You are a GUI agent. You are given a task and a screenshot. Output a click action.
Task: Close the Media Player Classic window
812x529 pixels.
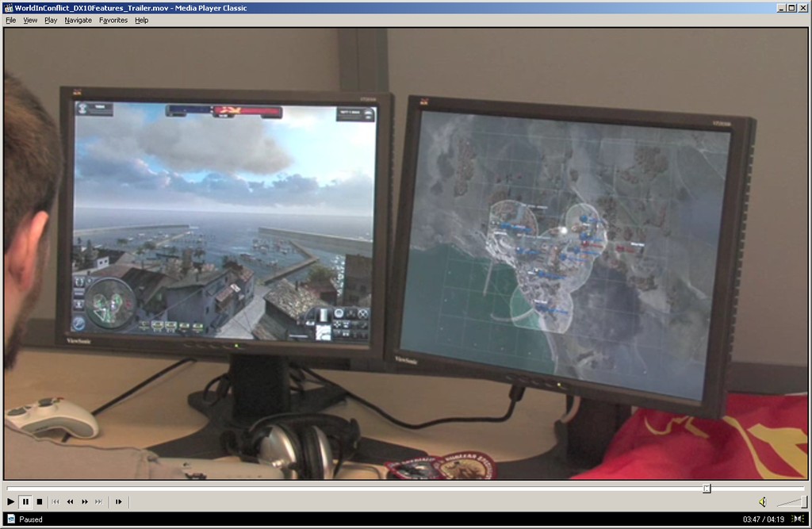[802, 8]
